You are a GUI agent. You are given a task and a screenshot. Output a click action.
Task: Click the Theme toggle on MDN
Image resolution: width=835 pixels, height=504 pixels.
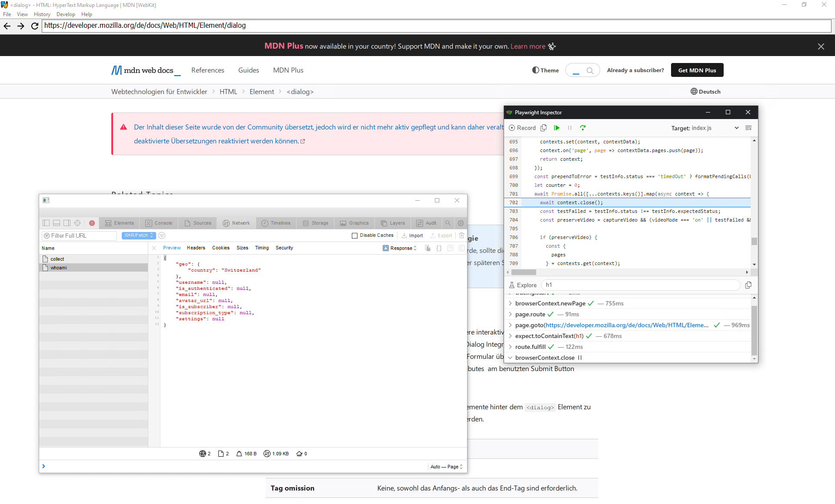tap(545, 70)
